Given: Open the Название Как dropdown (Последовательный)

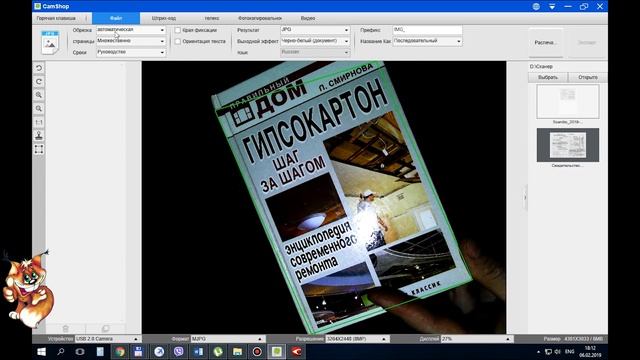Looking at the screenshot, I should click(x=427, y=41).
